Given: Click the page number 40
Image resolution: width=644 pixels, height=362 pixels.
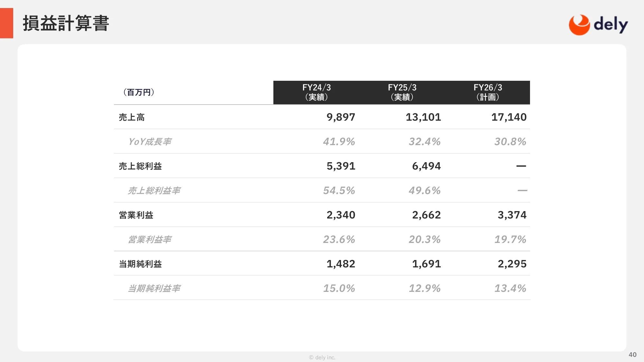Looking at the screenshot, I should [632, 355].
